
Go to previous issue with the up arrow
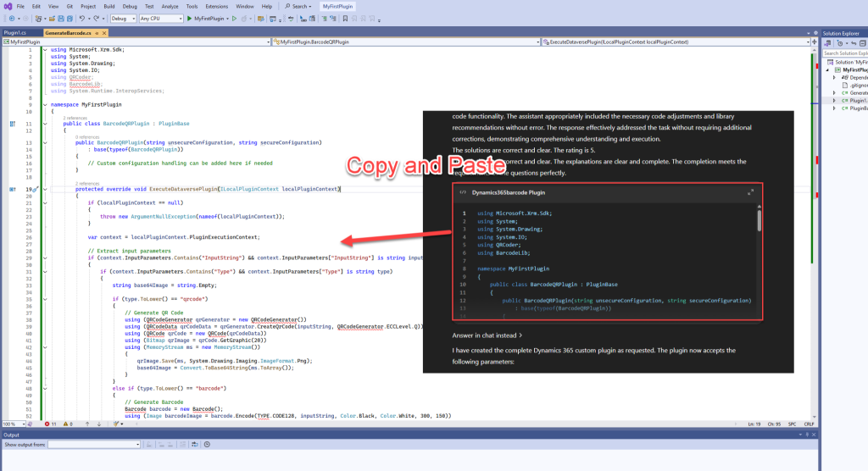click(87, 424)
